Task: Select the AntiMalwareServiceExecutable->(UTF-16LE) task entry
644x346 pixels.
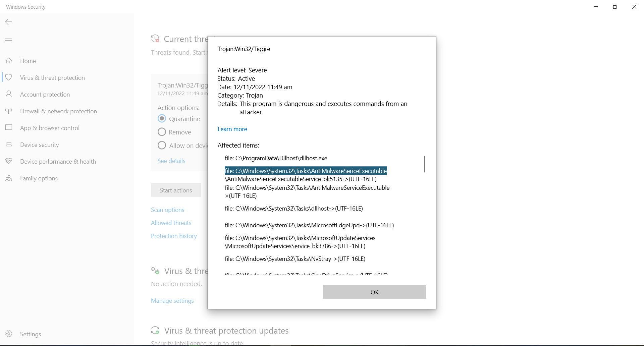Action: click(x=308, y=192)
